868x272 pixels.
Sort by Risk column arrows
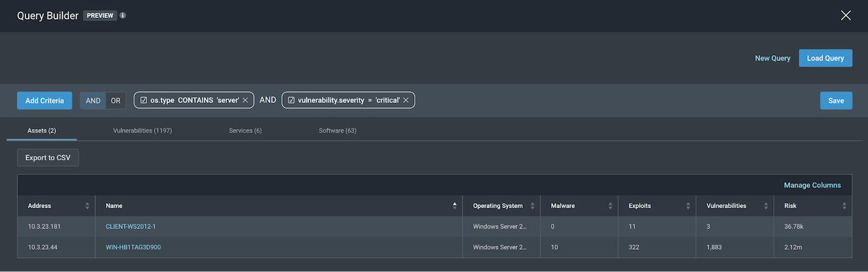pyautogui.click(x=844, y=206)
